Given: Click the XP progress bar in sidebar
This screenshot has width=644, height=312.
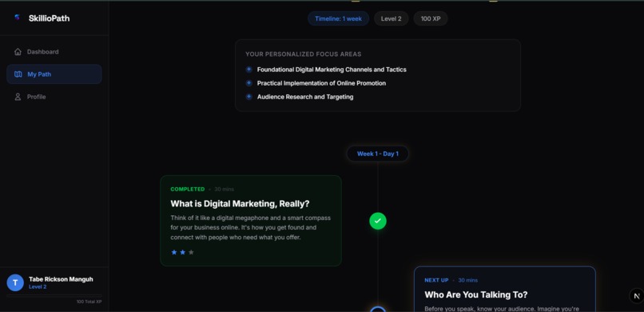Looking at the screenshot, I should coord(54,295).
